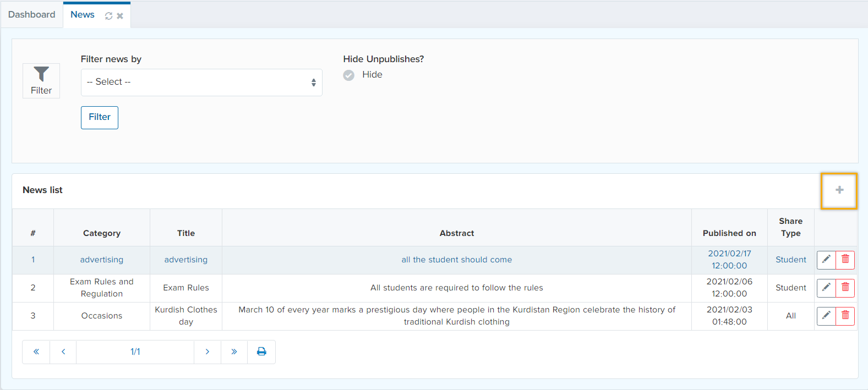This screenshot has width=868, height=390.
Task: Delete the Kurdish Clothes day entry
Action: point(845,316)
